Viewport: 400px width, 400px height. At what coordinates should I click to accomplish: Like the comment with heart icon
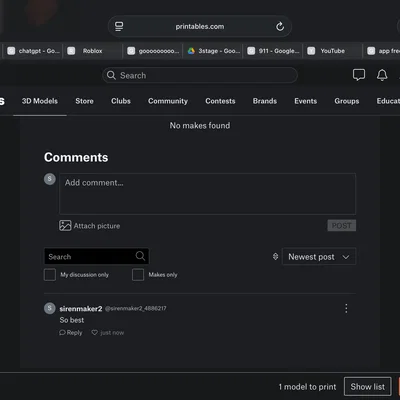(95, 332)
